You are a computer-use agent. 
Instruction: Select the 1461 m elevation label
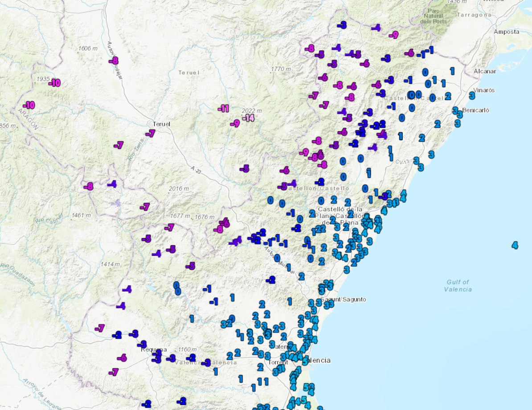(x=81, y=215)
